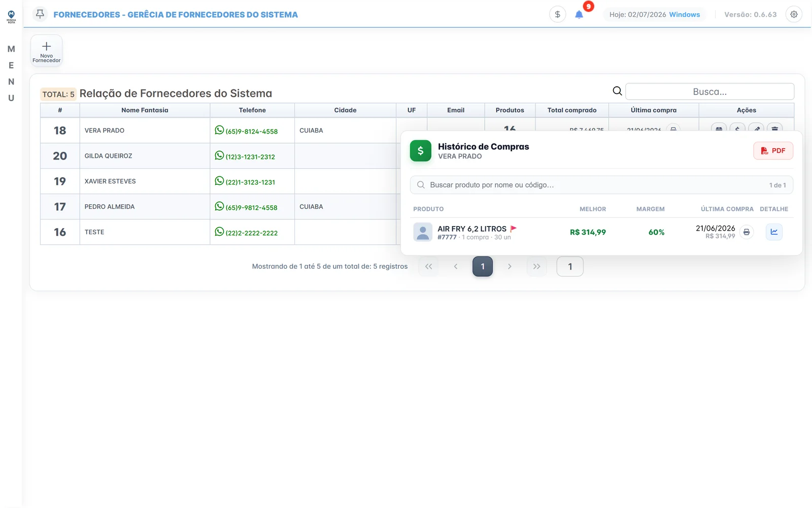Click the 21/06/2026 purchase date
Screen dimensions: 812x508
pyautogui.click(x=715, y=228)
